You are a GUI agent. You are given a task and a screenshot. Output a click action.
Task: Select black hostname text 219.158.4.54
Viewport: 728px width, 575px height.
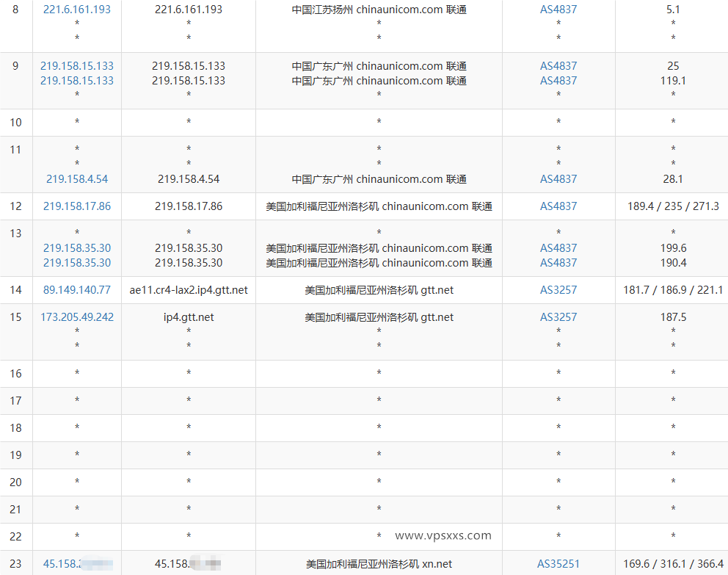pyautogui.click(x=189, y=179)
